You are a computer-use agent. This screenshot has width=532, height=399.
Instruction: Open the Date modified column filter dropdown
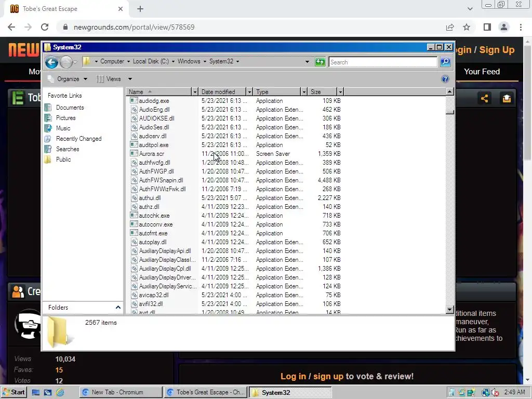point(249,92)
